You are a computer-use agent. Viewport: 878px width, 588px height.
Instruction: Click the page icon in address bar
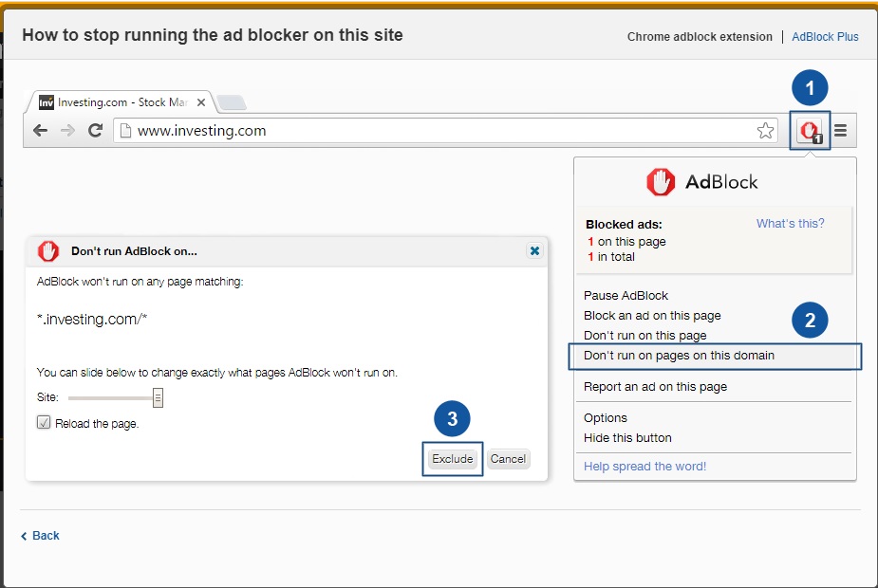(x=125, y=130)
